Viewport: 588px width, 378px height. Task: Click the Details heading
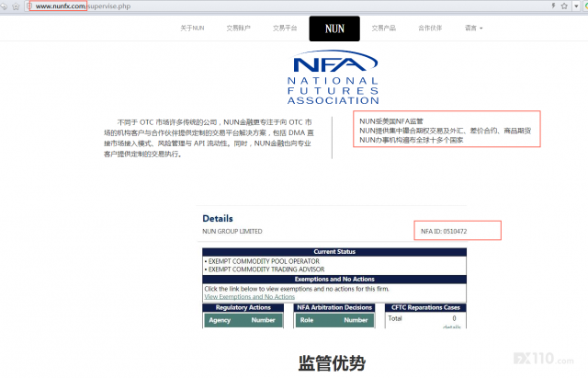[218, 219]
